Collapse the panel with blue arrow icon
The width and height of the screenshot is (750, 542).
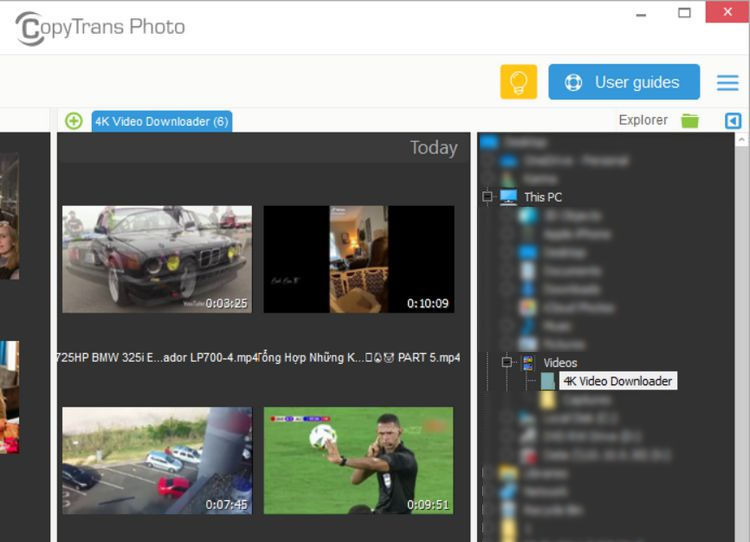click(733, 121)
